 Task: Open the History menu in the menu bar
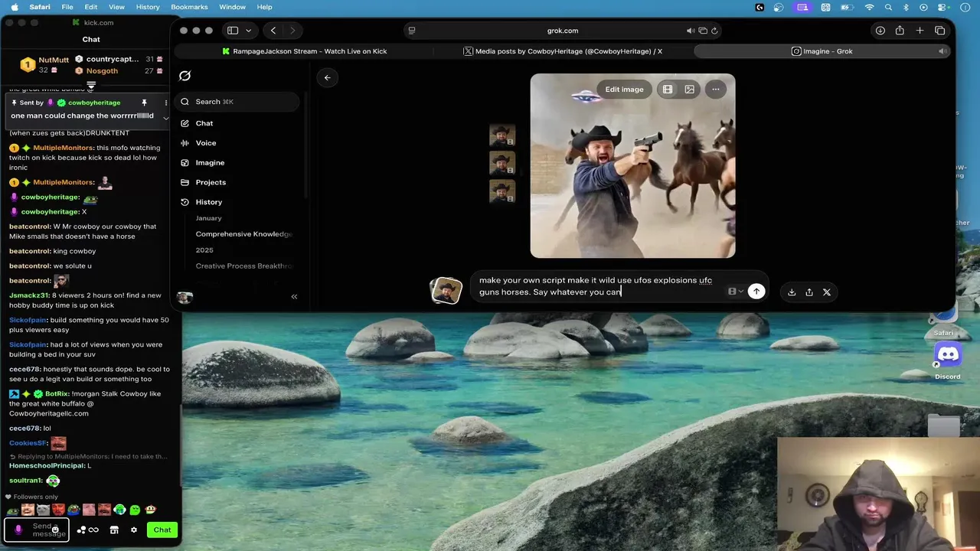pyautogui.click(x=148, y=7)
